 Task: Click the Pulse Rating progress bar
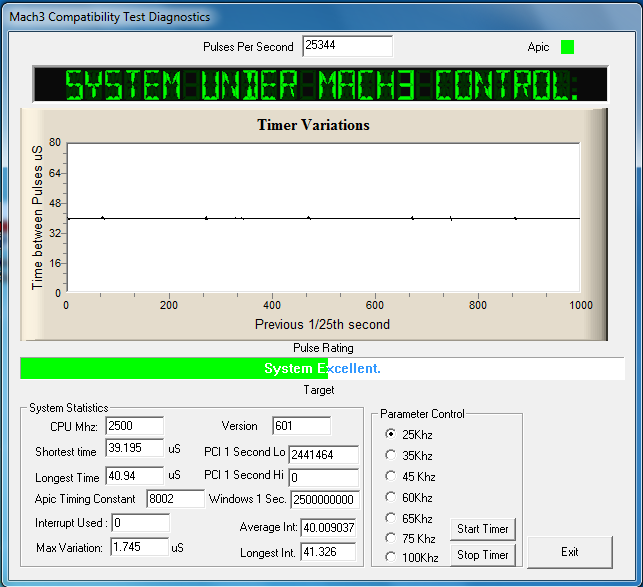click(x=322, y=368)
